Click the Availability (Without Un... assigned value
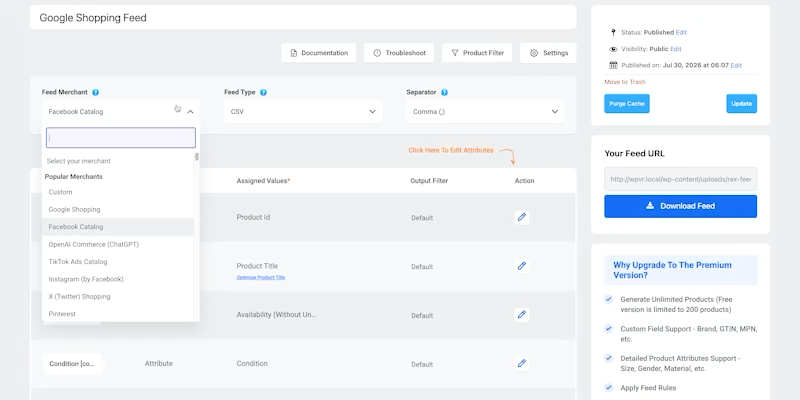 [x=276, y=315]
